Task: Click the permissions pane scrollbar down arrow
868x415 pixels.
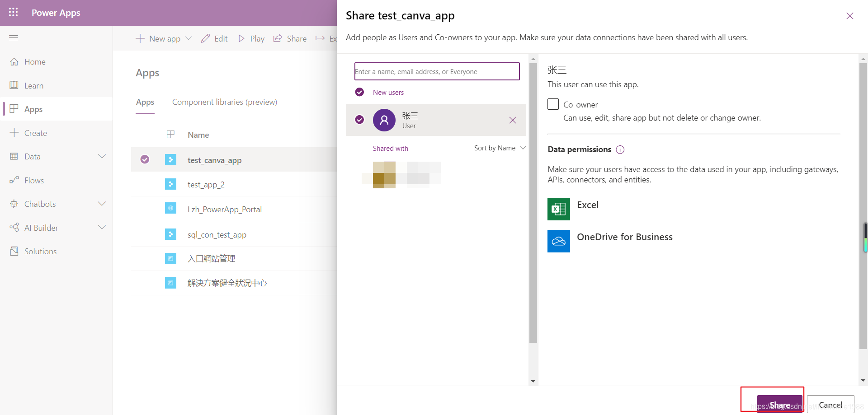Action: point(863,381)
